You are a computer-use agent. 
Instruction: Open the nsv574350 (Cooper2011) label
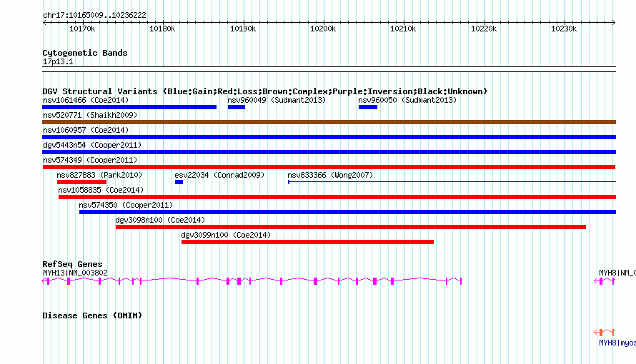coord(126,205)
